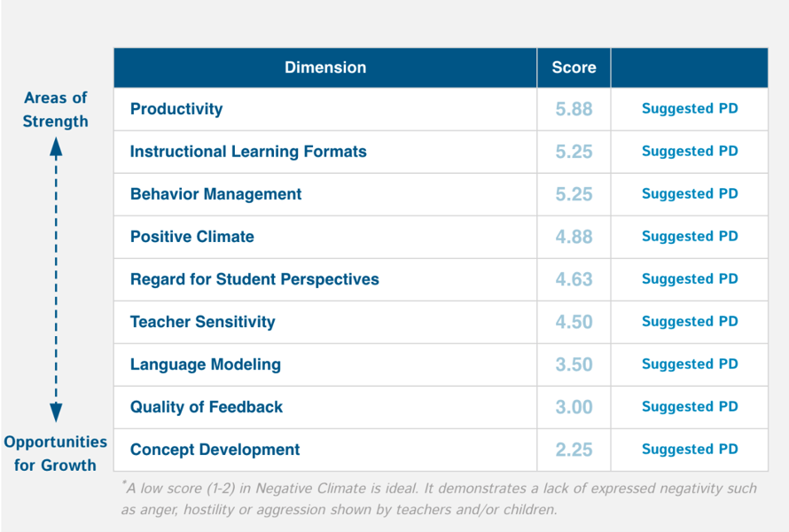789x532 pixels.
Task: Open Suggested PD for Concept Development
Action: 690,450
